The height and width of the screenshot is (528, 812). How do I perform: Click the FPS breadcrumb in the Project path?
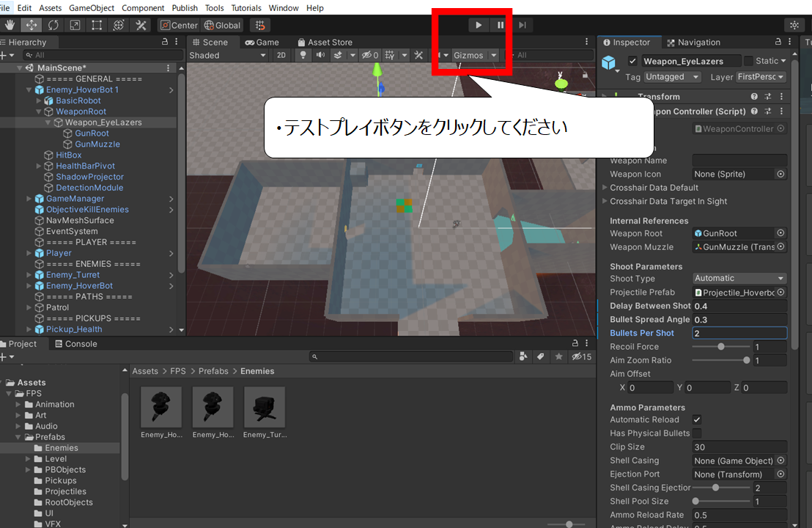[177, 371]
